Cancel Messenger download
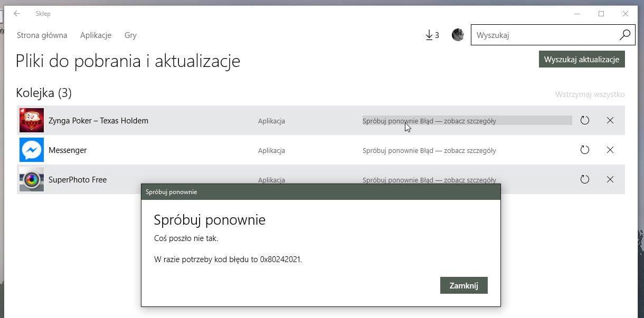This screenshot has height=318, width=644. (x=610, y=150)
